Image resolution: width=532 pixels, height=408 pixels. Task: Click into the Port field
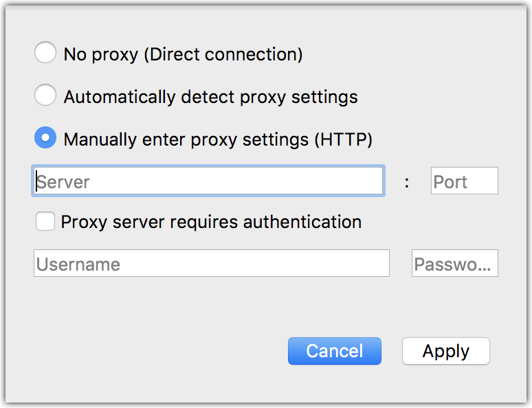(x=464, y=181)
